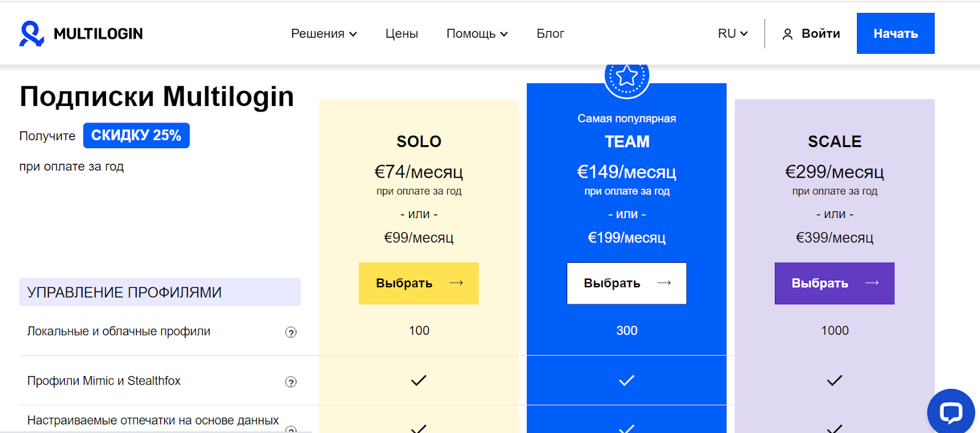Click the TEAM plan title
This screenshot has height=433, width=980.
point(627,141)
